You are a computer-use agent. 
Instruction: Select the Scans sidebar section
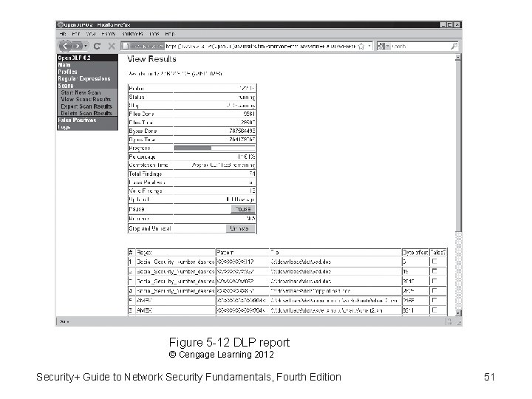point(66,86)
